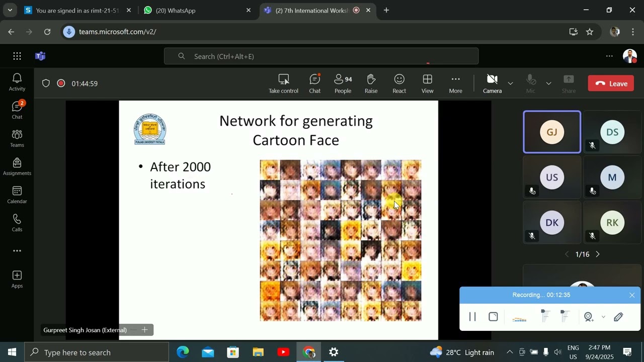Open File Explorer from the taskbar
The width and height of the screenshot is (644, 362).
(x=258, y=352)
